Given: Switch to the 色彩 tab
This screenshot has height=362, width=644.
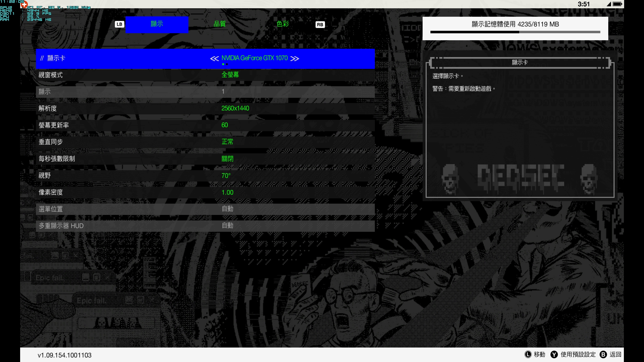Looking at the screenshot, I should coord(283,24).
